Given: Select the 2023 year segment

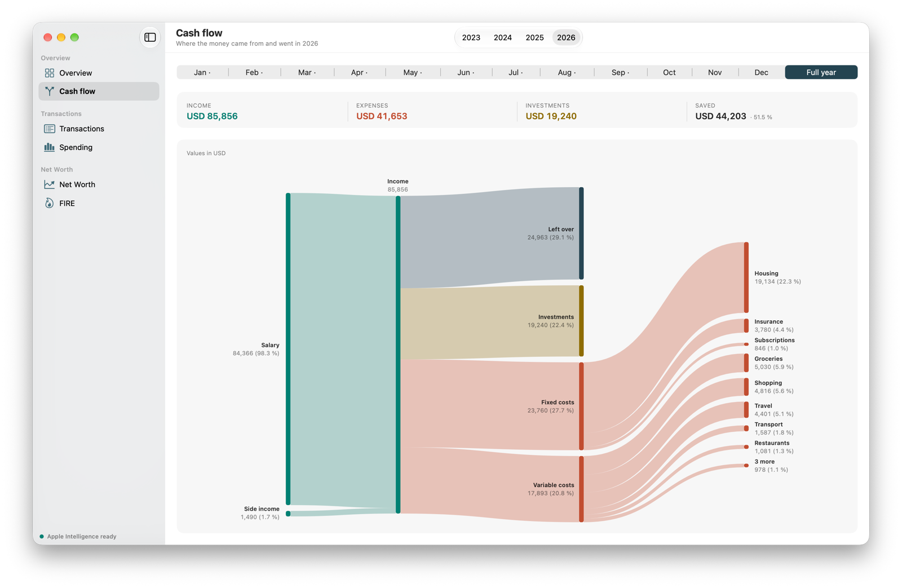Looking at the screenshot, I should 471,38.
